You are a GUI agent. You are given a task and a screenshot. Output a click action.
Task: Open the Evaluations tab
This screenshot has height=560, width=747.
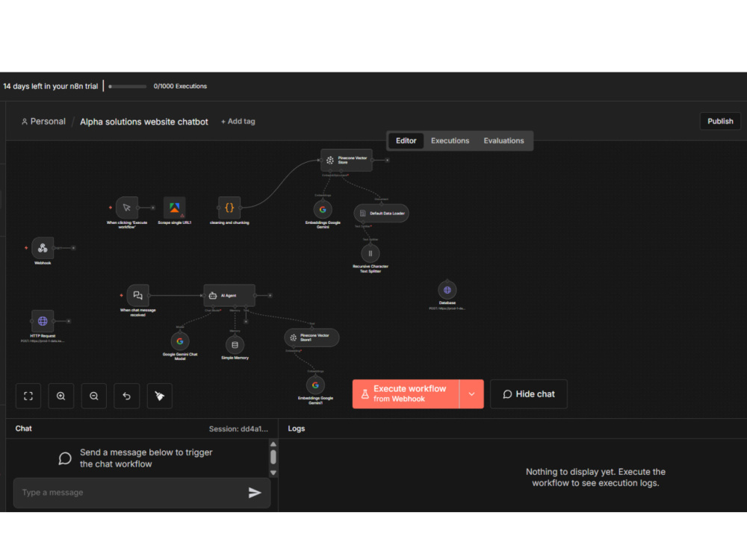pyautogui.click(x=503, y=140)
